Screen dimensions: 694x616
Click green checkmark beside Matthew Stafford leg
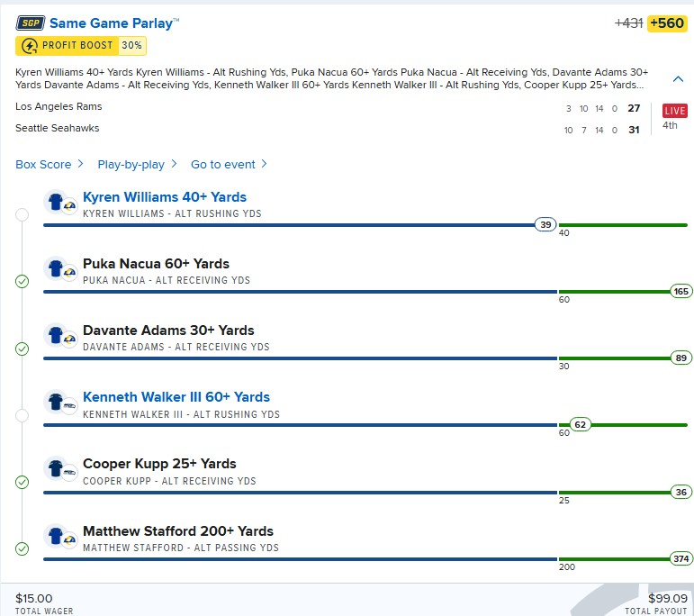(x=23, y=548)
